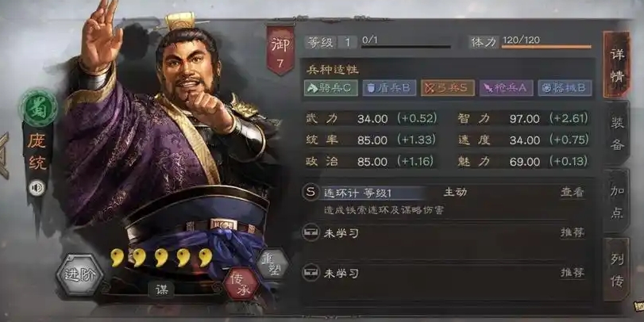Click 推荐 on second 未学习 skill slot
Image resolution: width=644 pixels, height=322 pixels.
pyautogui.click(x=572, y=272)
